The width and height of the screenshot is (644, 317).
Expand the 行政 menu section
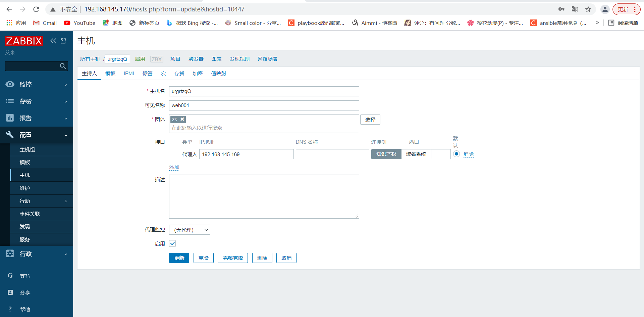[x=66, y=254]
